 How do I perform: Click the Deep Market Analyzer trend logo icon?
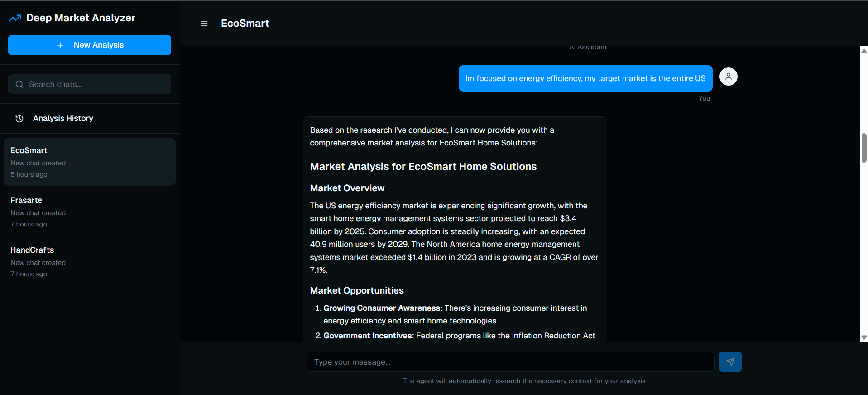pos(15,18)
